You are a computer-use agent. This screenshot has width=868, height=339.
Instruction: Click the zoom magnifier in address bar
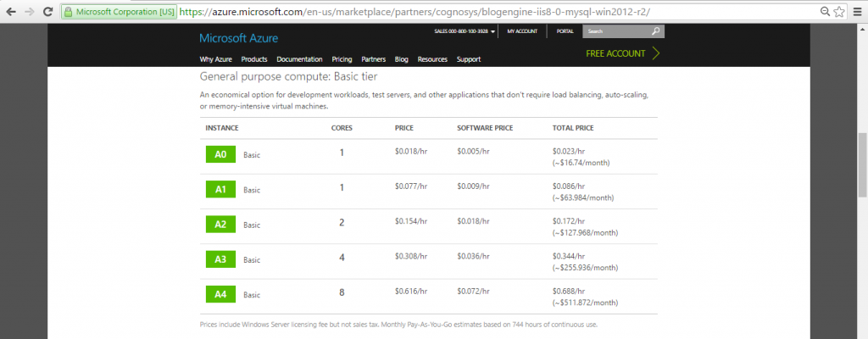[826, 13]
